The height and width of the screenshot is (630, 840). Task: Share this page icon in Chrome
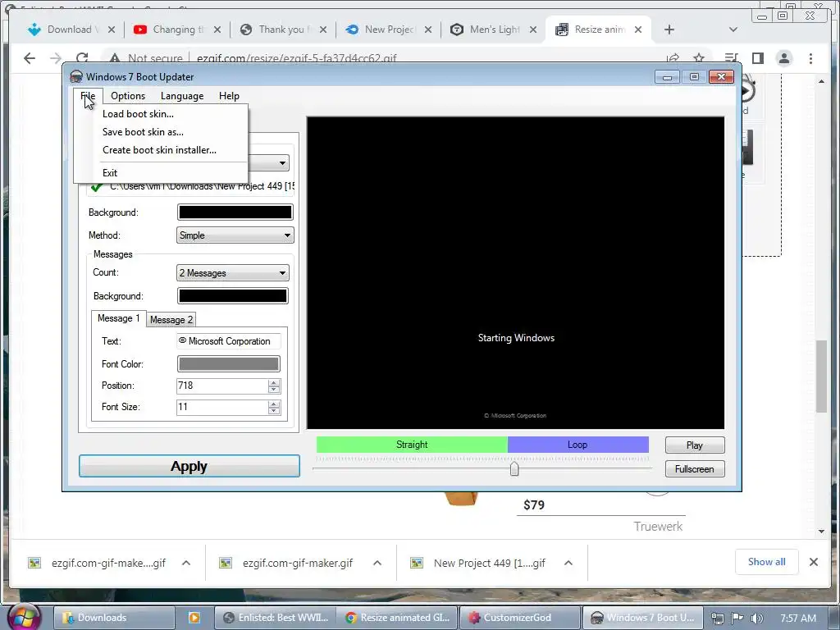(673, 58)
